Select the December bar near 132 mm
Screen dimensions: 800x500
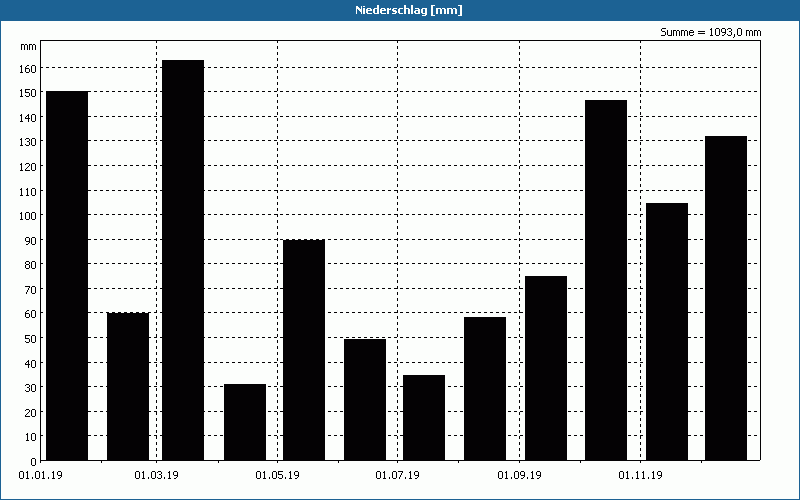(x=726, y=298)
